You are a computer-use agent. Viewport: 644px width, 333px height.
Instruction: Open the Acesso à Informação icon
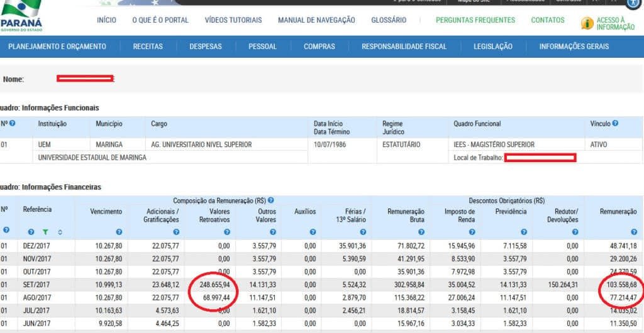[x=587, y=23]
